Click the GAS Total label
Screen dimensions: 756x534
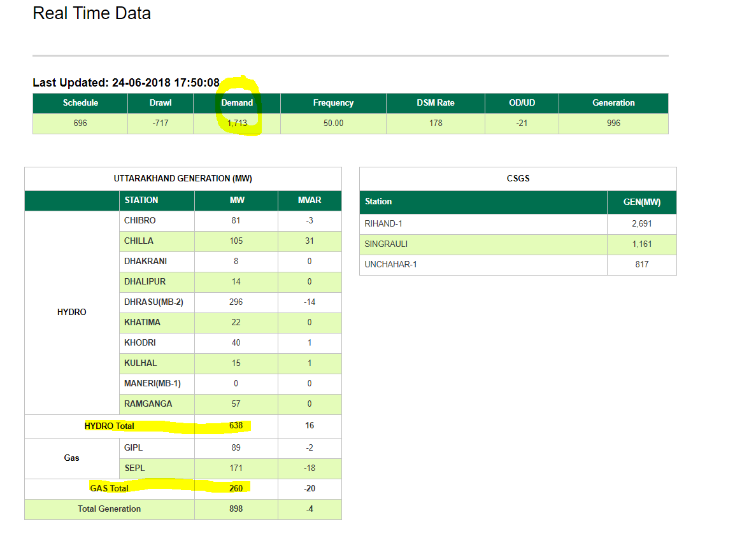(x=110, y=489)
